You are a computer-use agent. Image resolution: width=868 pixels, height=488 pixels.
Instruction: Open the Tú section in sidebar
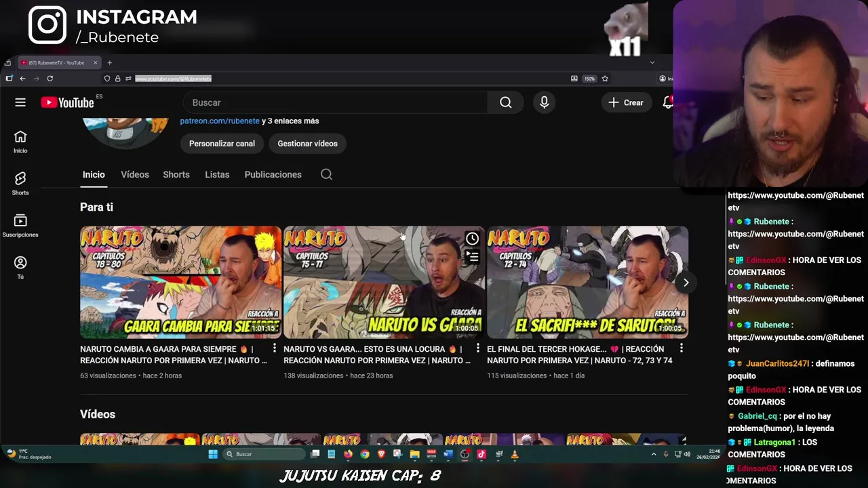20,267
